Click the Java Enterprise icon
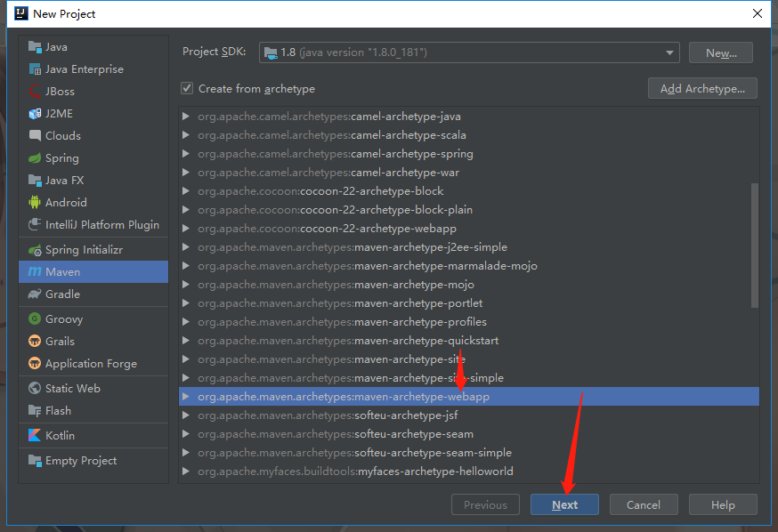The width and height of the screenshot is (778, 532). point(35,69)
